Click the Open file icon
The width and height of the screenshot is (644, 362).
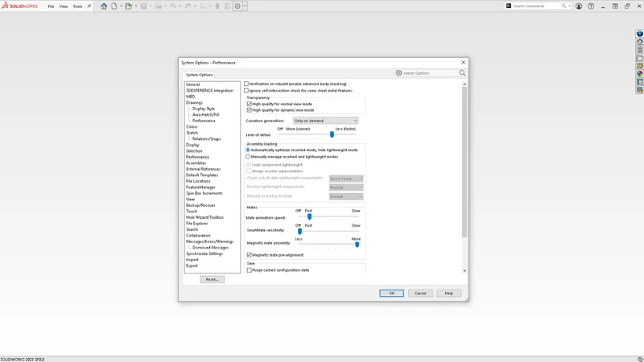(128, 6)
